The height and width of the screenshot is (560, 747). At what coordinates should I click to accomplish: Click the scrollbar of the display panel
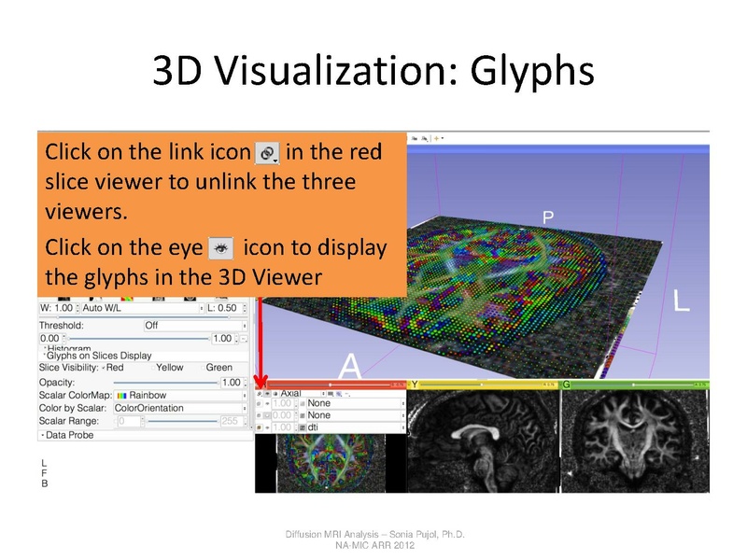(251, 364)
